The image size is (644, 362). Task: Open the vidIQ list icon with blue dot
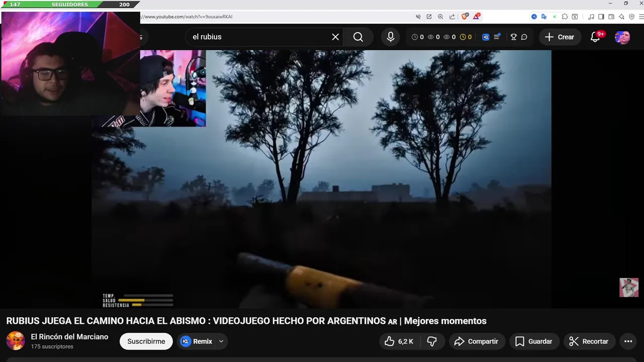pos(497,37)
